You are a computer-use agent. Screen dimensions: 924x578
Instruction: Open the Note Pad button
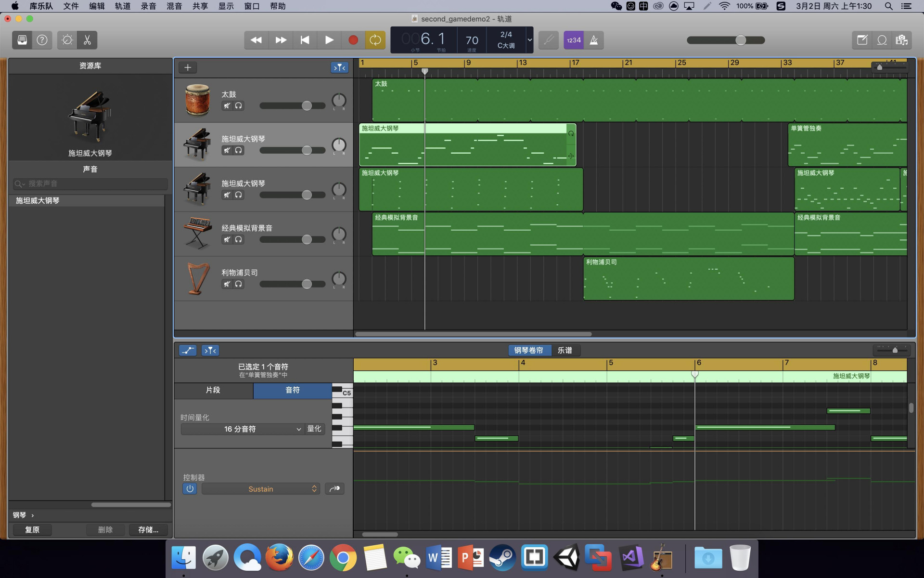[x=862, y=40]
